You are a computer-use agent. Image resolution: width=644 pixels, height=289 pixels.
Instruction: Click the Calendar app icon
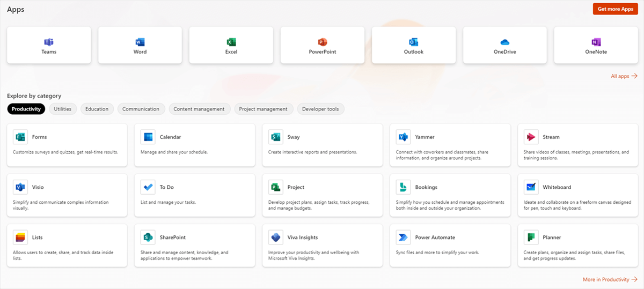(148, 137)
